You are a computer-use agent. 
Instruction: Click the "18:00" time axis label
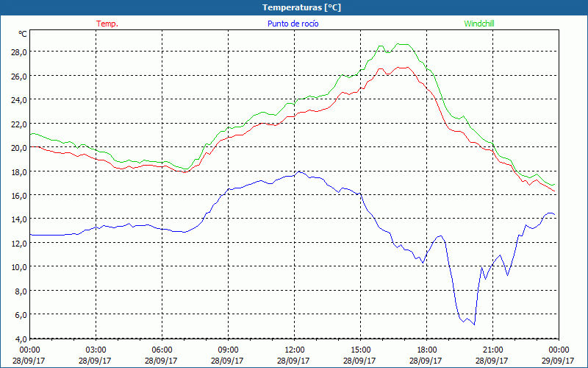pyautogui.click(x=426, y=350)
